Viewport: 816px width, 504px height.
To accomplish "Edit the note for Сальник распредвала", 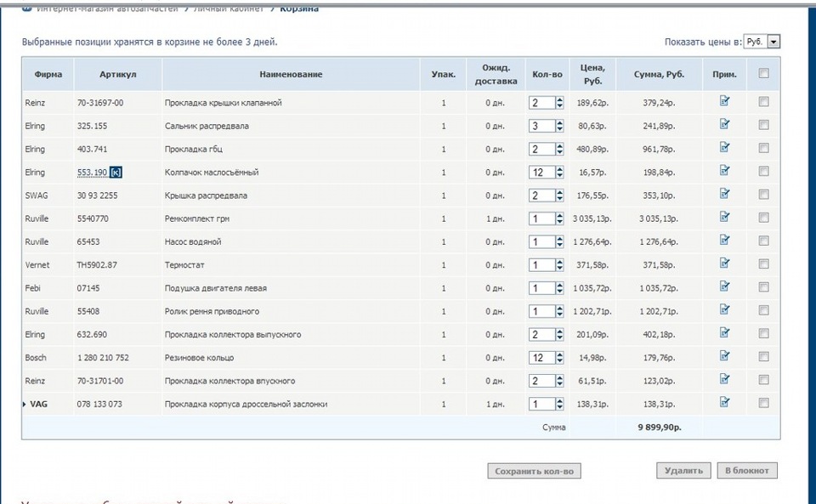I will [724, 124].
